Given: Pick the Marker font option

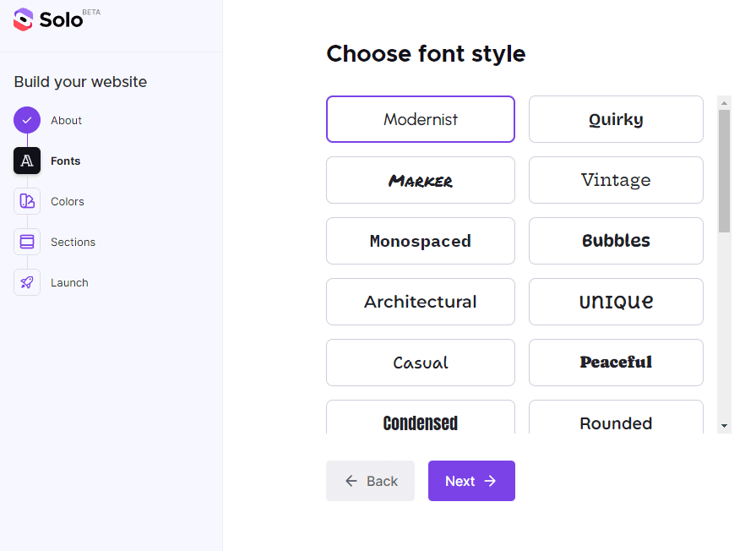Looking at the screenshot, I should pyautogui.click(x=420, y=180).
